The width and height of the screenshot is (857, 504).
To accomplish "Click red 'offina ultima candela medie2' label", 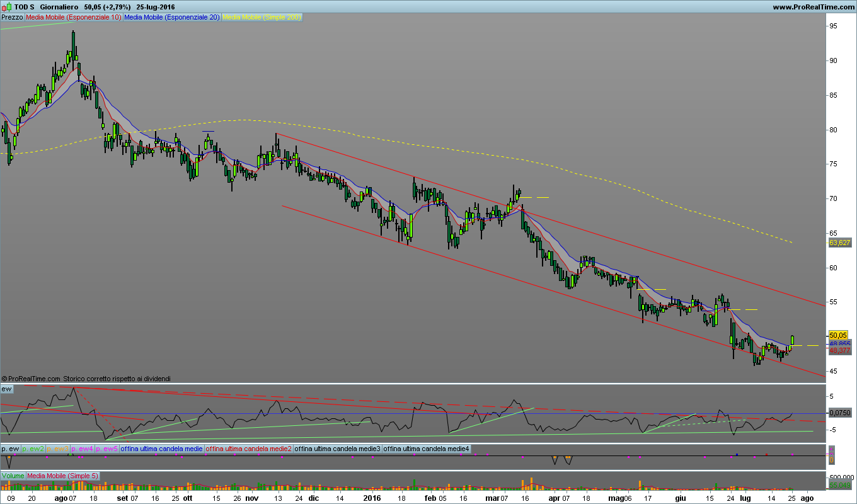I will [249, 449].
